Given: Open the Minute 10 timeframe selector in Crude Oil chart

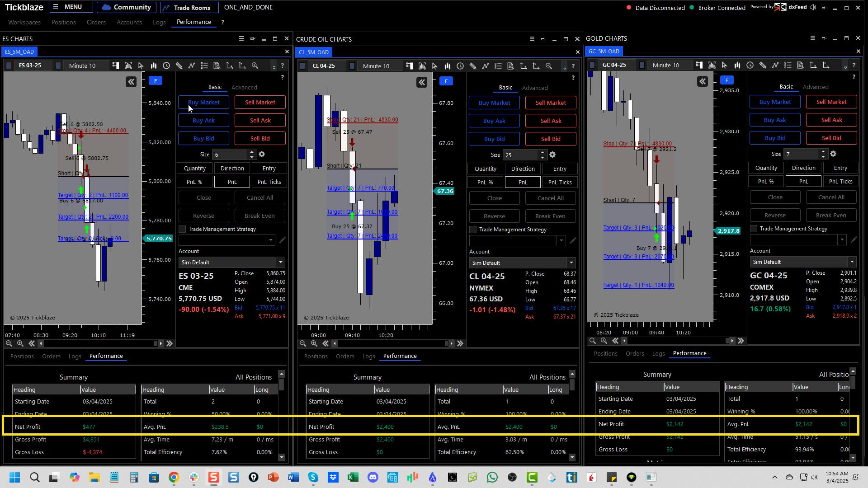Looking at the screenshot, I should click(376, 66).
